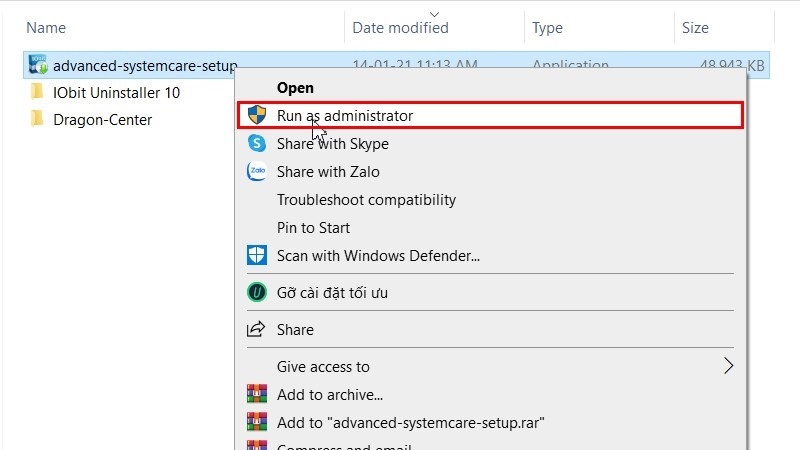Screen dimensions: 800x450
Task: Click the IObit uninstall green icon
Action: coord(257,293)
